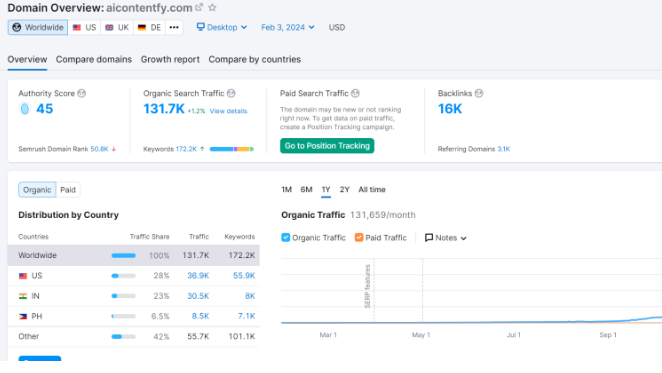Image resolution: width=662 pixels, height=373 pixels.
Task: Select the 6M time range
Action: point(307,190)
